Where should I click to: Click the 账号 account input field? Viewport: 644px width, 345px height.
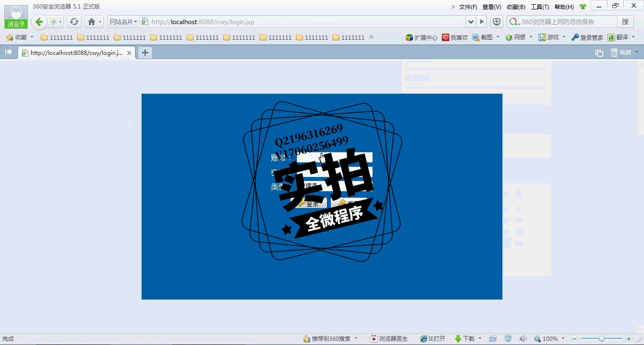click(x=335, y=157)
